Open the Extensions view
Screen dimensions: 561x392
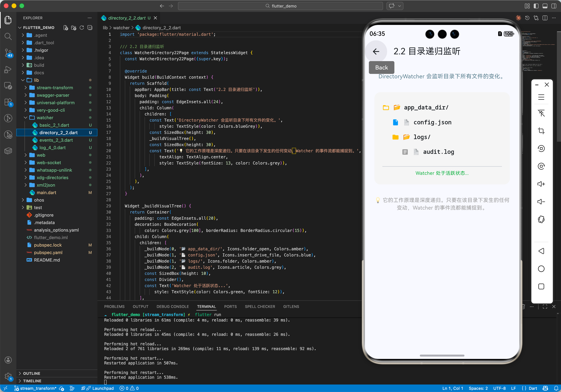(x=8, y=102)
